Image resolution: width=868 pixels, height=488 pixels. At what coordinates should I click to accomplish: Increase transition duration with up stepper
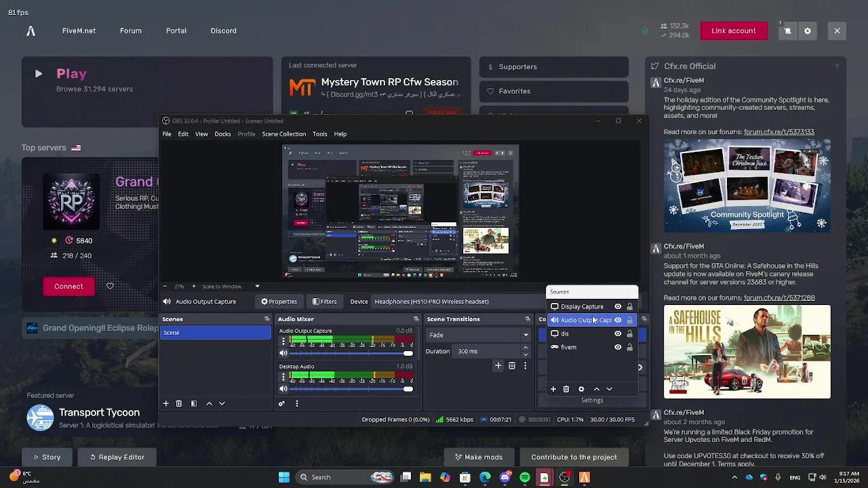pos(525,348)
